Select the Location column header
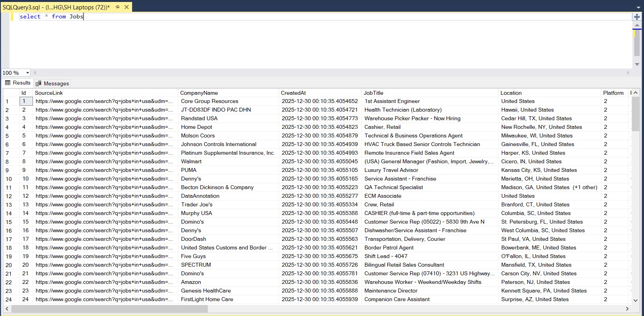The image size is (644, 316). (x=511, y=93)
